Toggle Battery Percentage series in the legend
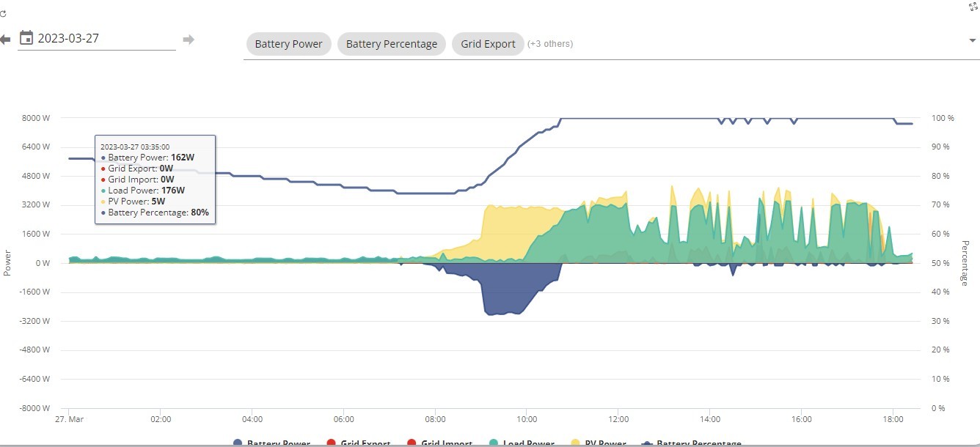980x447 pixels. pos(690,443)
